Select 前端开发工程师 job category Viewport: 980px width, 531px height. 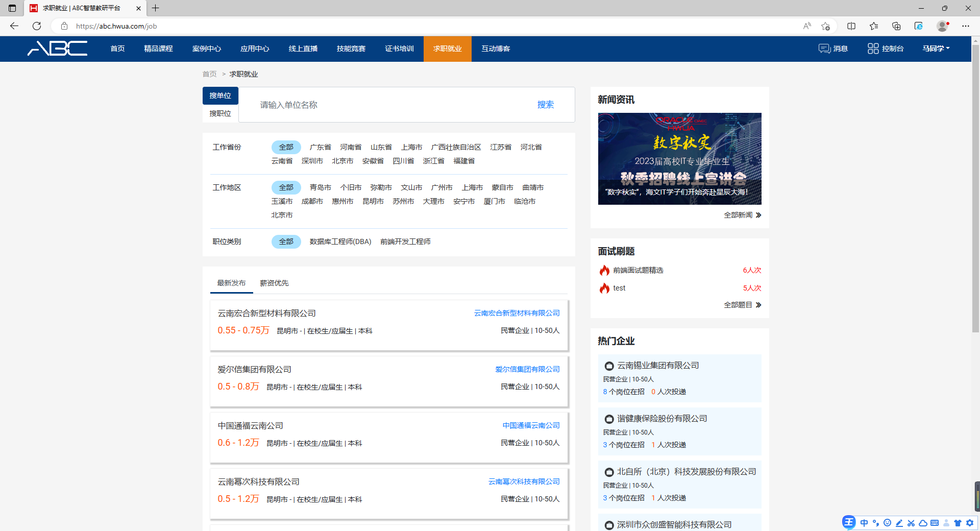point(405,242)
